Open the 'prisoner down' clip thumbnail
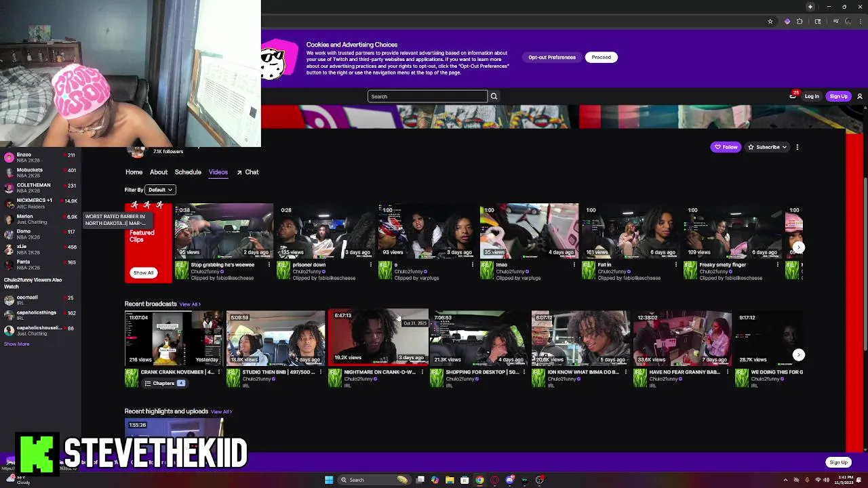This screenshot has width=868, height=488. point(325,231)
